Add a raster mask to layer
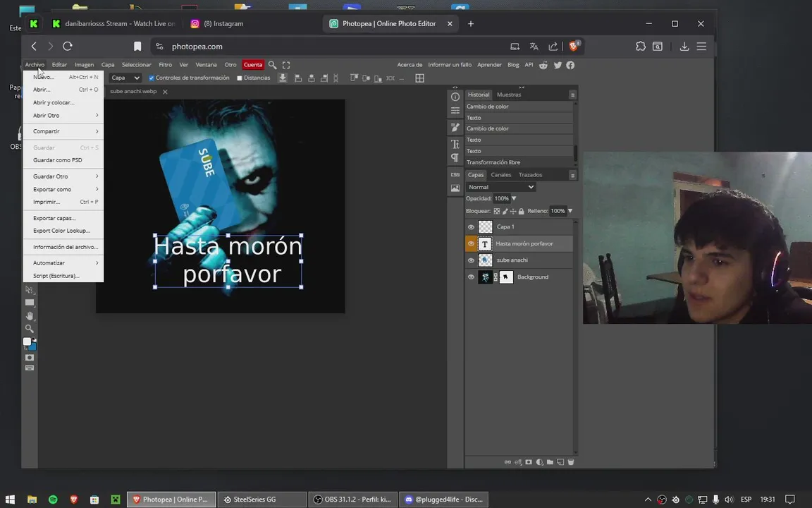This screenshot has height=508, width=812. (x=529, y=462)
